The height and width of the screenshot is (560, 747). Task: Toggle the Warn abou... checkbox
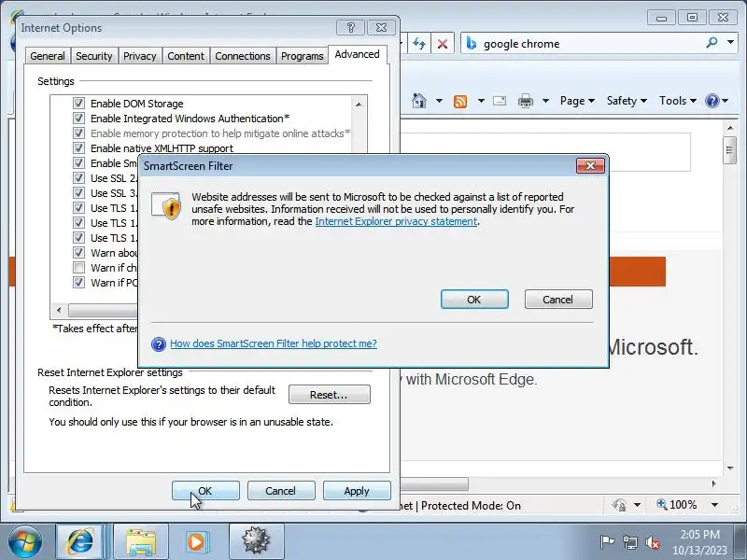[78, 252]
